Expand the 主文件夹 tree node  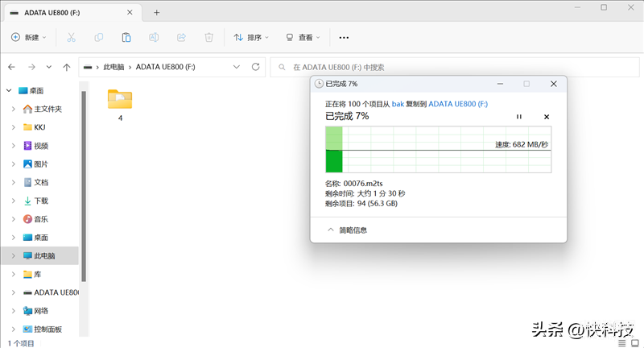pos(14,109)
